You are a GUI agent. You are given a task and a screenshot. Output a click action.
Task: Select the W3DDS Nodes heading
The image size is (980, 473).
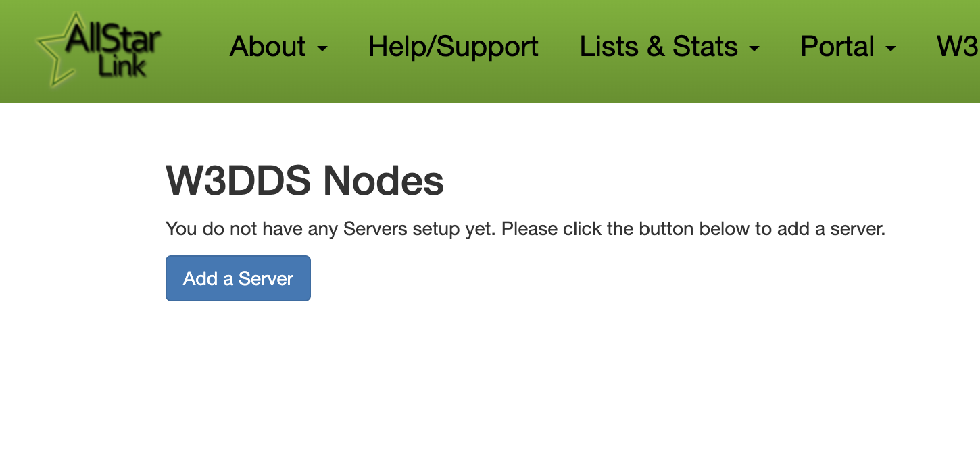pyautogui.click(x=305, y=181)
